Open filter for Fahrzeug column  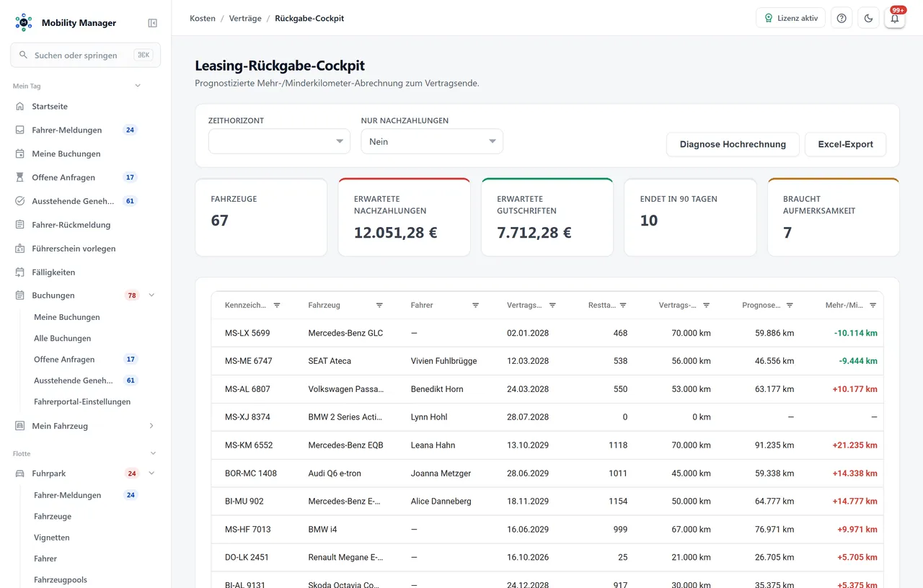point(379,306)
